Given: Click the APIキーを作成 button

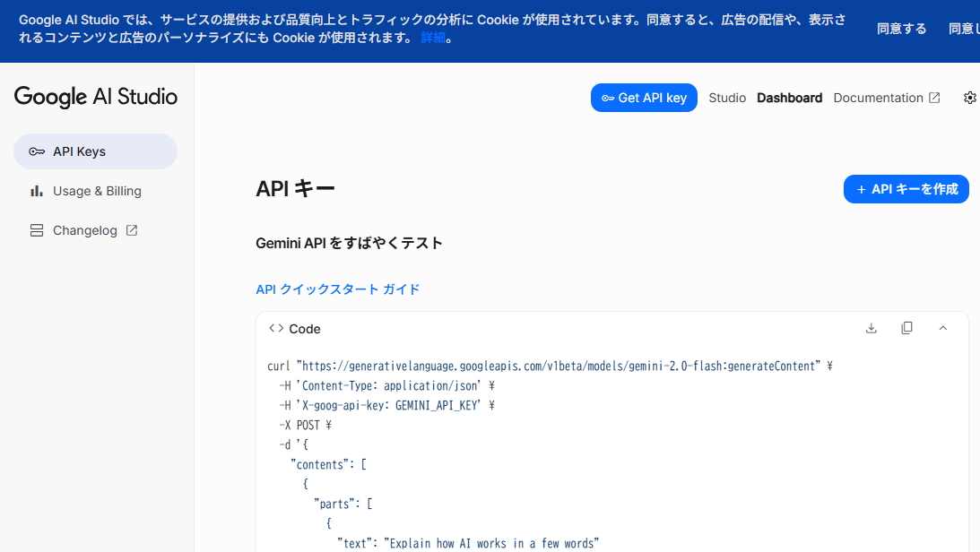Looking at the screenshot, I should click(x=906, y=189).
